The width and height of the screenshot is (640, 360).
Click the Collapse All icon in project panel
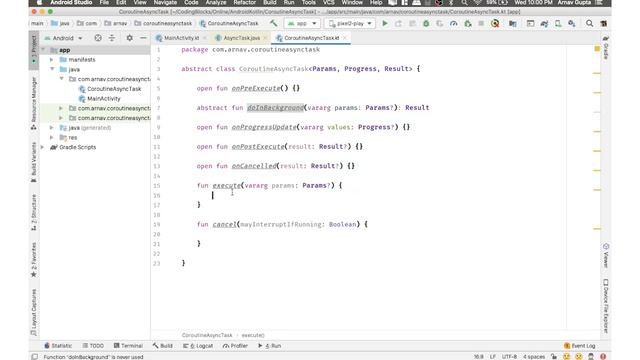click(x=112, y=38)
